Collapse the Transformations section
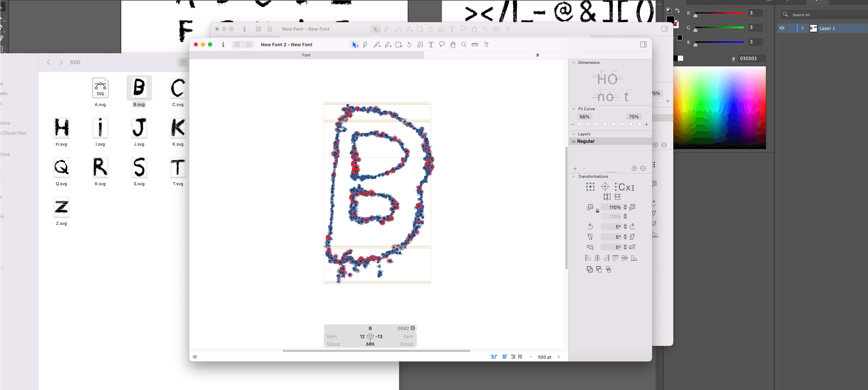The height and width of the screenshot is (390, 868). click(x=574, y=176)
